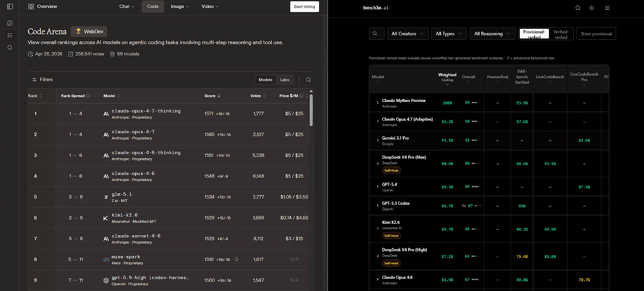Image resolution: width=644 pixels, height=291 pixels.
Task: Sort Code Arena table by Rank column
Action: [35, 96]
